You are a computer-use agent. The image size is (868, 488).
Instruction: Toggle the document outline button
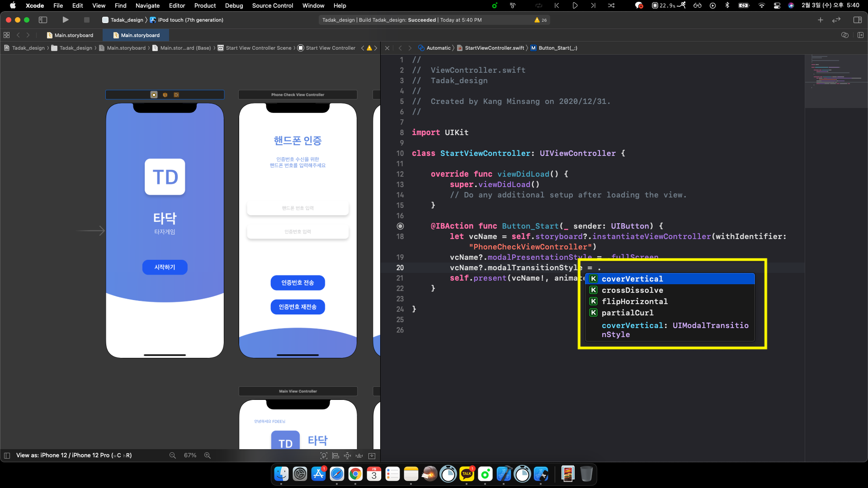pos(7,455)
